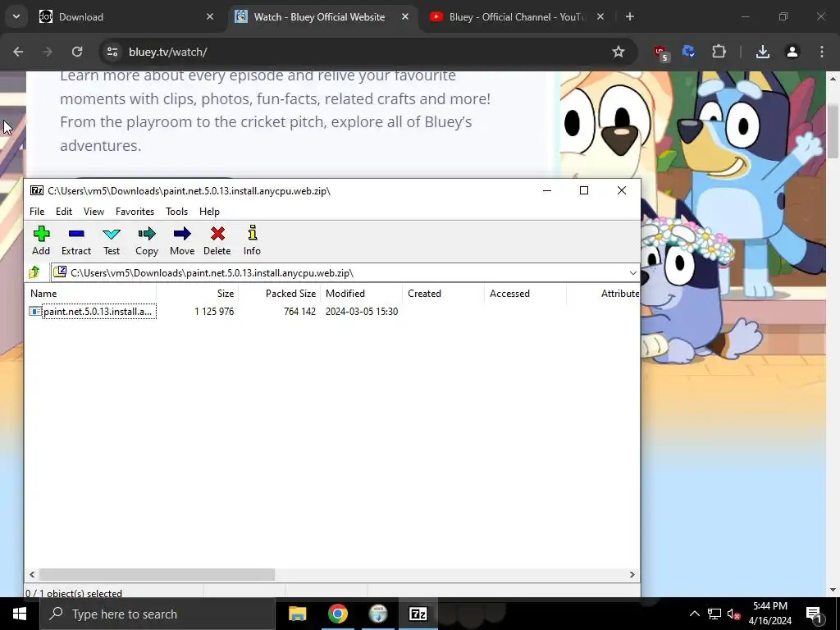
Task: Sort files by Name column
Action: click(x=91, y=294)
